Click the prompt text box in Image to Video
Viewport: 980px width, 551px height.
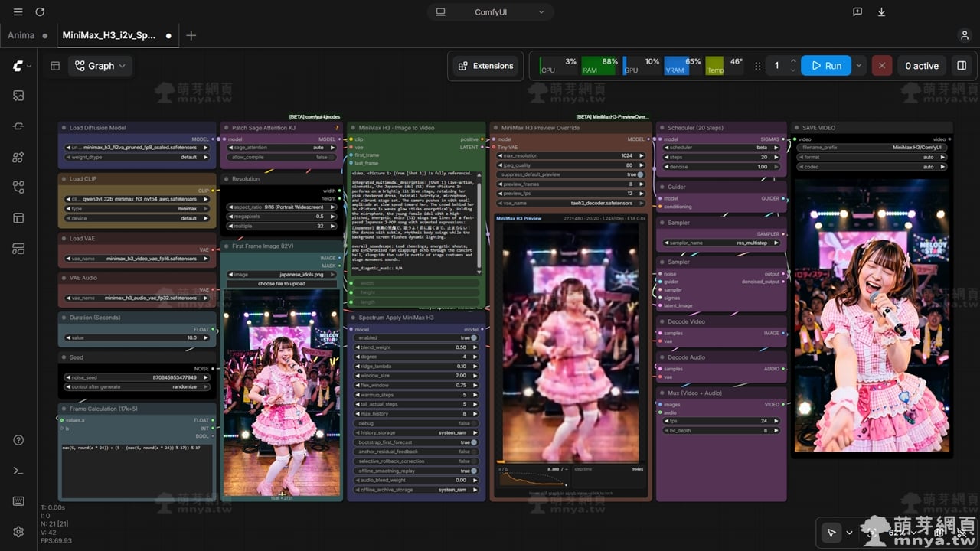click(414, 222)
